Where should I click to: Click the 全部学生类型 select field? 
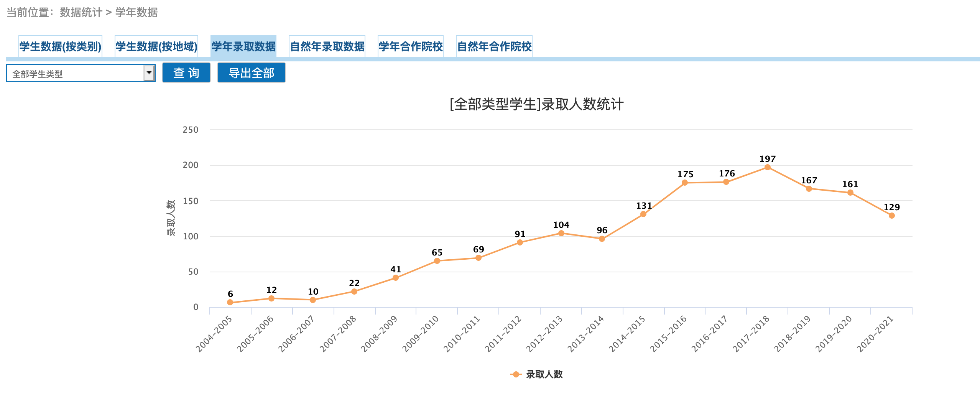point(75,73)
